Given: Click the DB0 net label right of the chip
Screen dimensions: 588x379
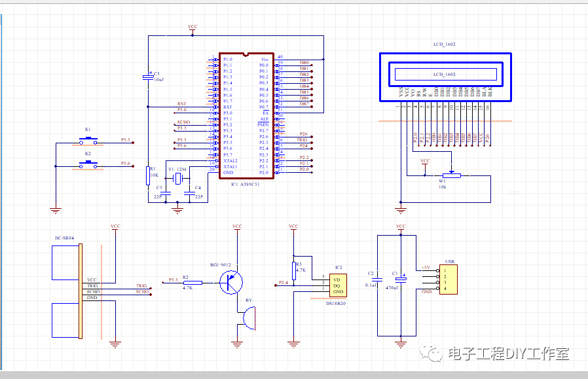Looking at the screenshot, I should coord(304,63).
